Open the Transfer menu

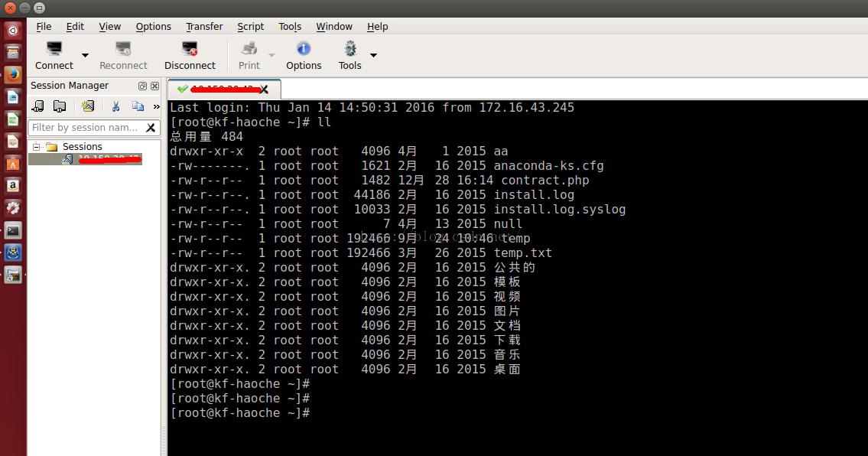tap(203, 26)
